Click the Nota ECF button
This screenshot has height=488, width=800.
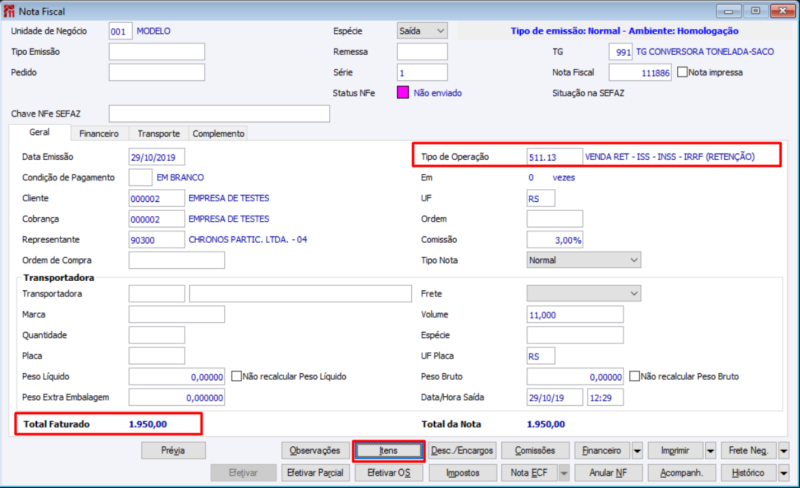(529, 473)
